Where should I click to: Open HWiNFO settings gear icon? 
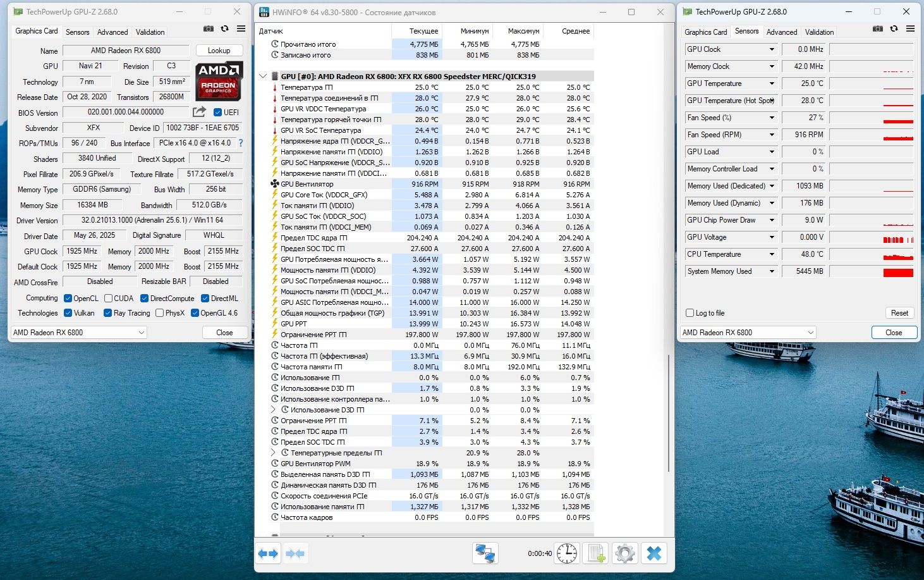[625, 553]
